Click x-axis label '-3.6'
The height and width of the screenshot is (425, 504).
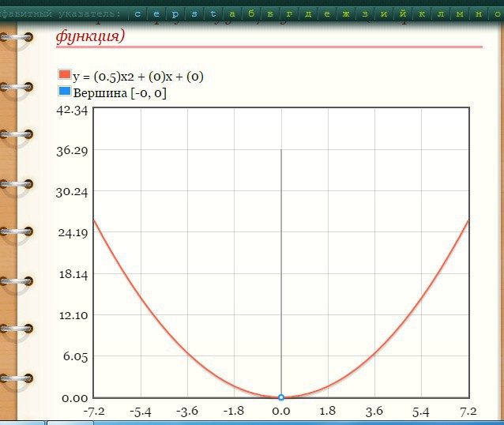click(187, 412)
